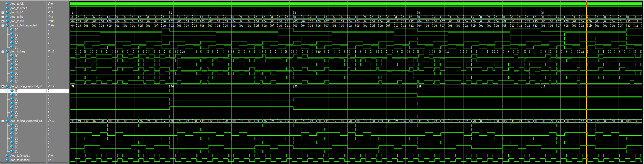Expand the /top_tb/s1 bus group

click(x=3, y=17)
